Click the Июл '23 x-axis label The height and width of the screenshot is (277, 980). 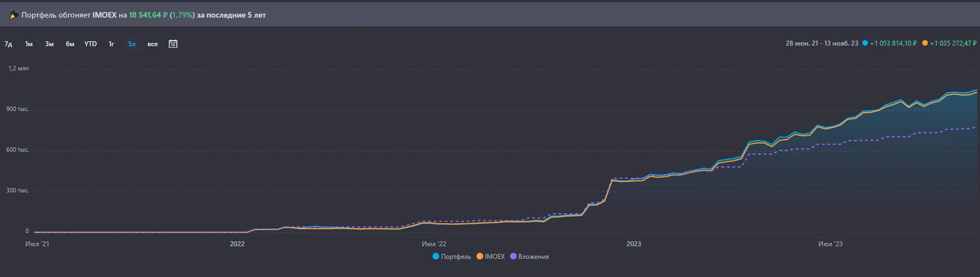(x=830, y=243)
